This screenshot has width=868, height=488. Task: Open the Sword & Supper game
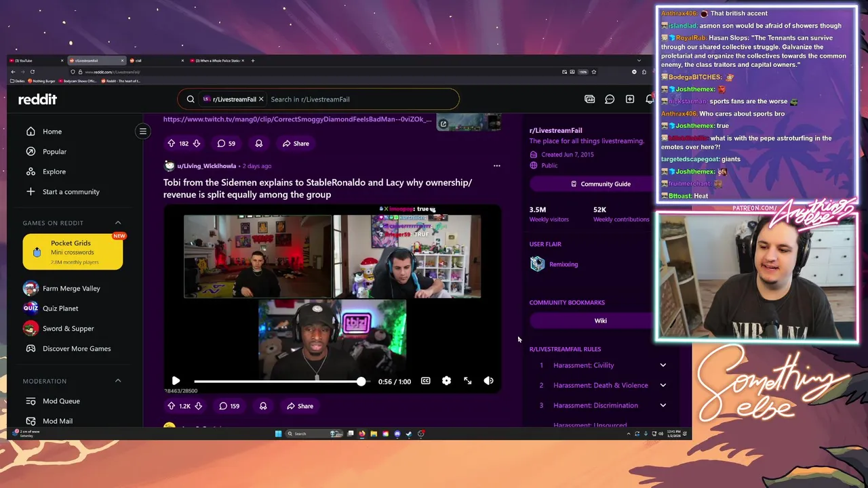[68, 329]
